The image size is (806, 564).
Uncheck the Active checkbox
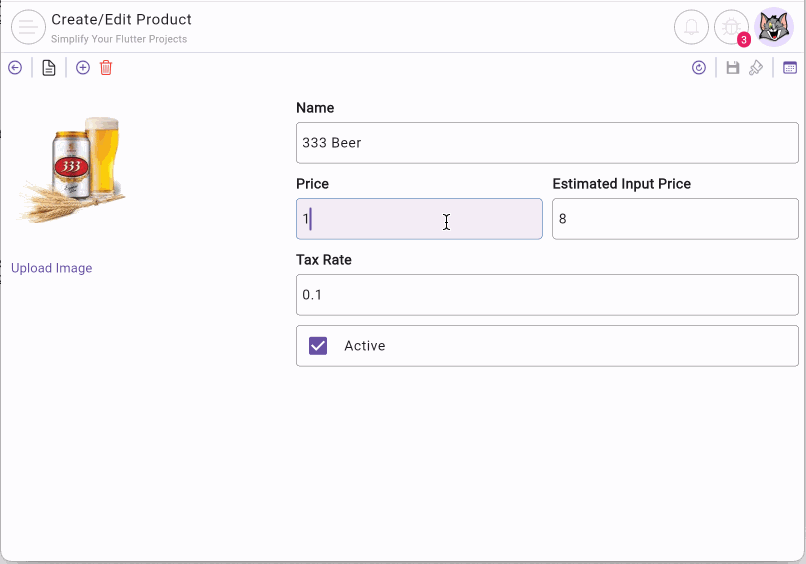(318, 346)
